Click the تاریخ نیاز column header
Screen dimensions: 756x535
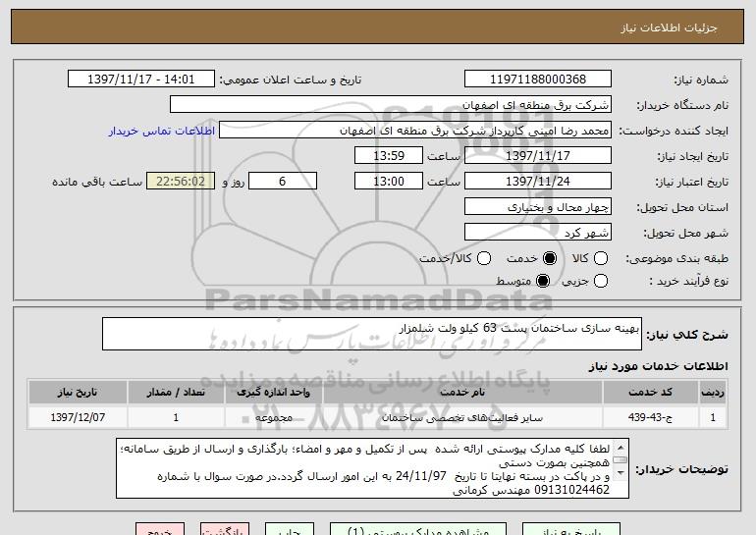pos(78,393)
